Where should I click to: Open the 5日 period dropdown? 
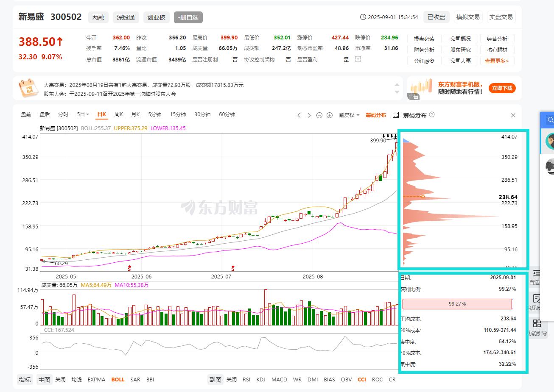click(x=83, y=114)
